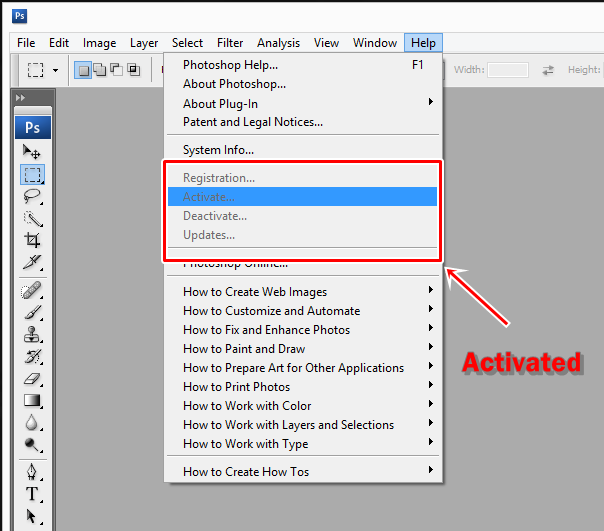Collapse the toolbox with double-arrow

[x=20, y=98]
